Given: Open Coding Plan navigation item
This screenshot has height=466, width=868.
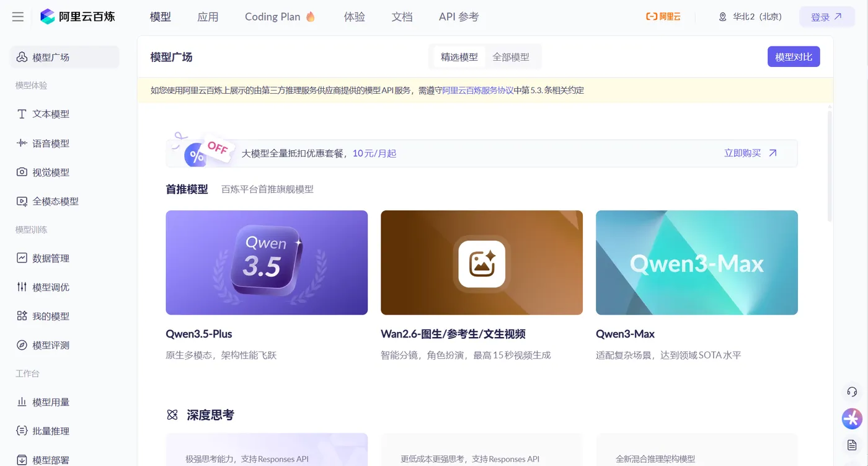Looking at the screenshot, I should coord(280,17).
